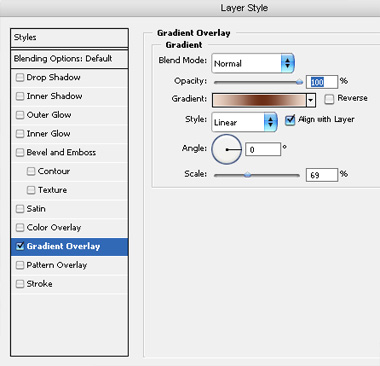The image size is (380, 366).
Task: Select the Outer Glow label
Action: 49,115
